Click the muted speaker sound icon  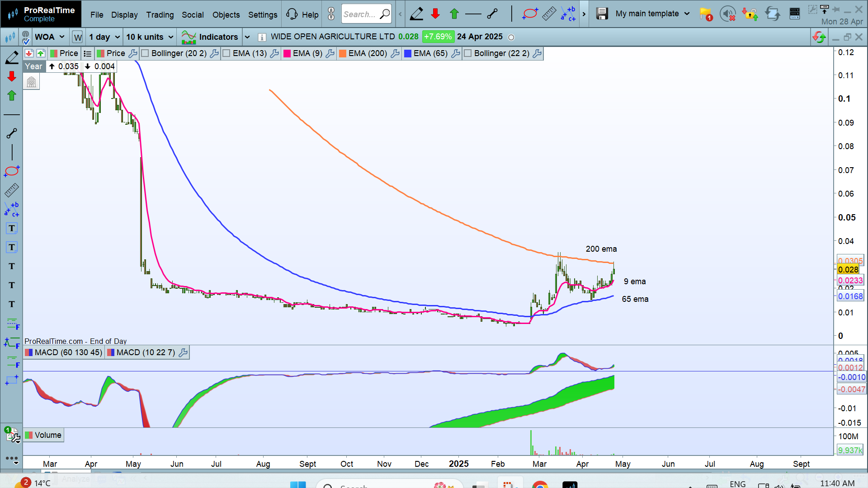tap(728, 14)
